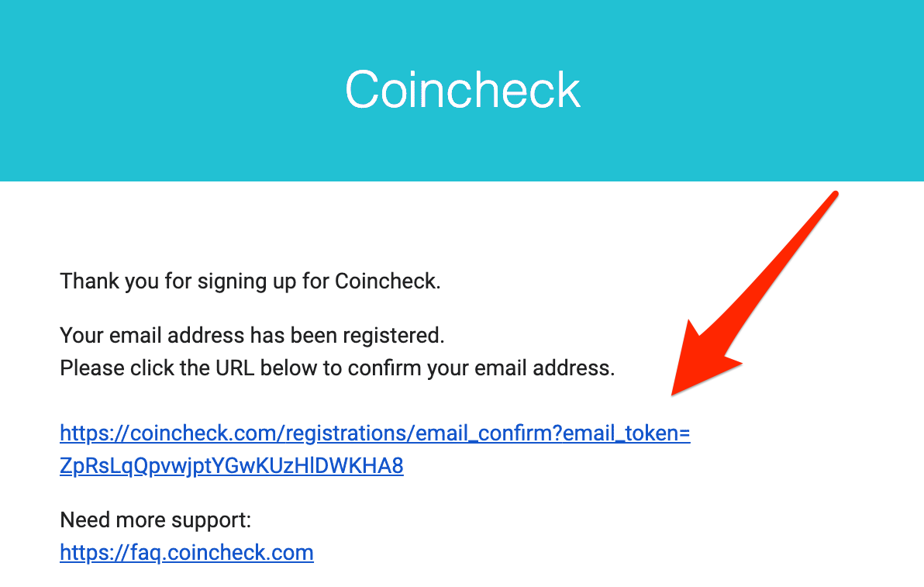This screenshot has width=924, height=587.
Task: Click the word 'URL' in the instruction line
Action: pyautogui.click(x=235, y=368)
